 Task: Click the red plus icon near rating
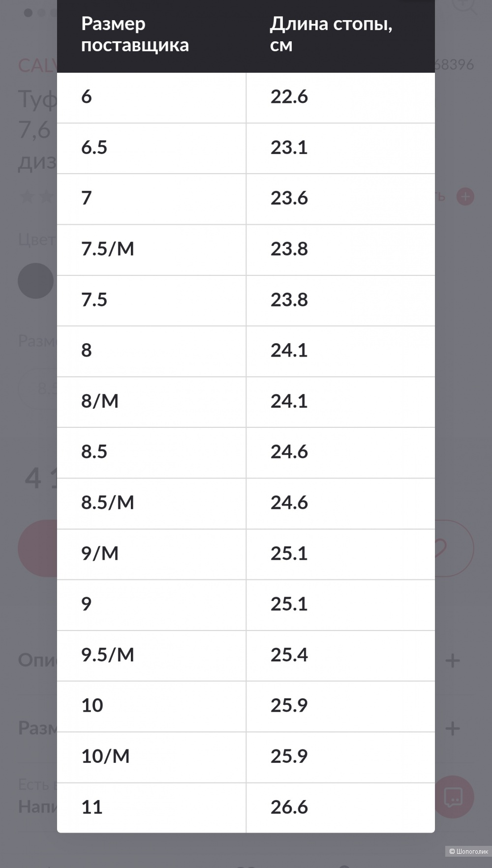tap(465, 197)
